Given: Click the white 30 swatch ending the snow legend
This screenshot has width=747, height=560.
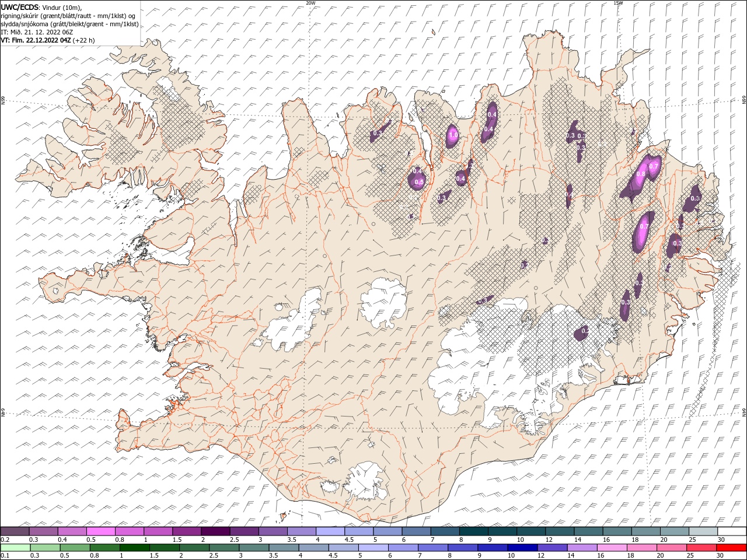Looking at the screenshot, I should [x=732, y=531].
